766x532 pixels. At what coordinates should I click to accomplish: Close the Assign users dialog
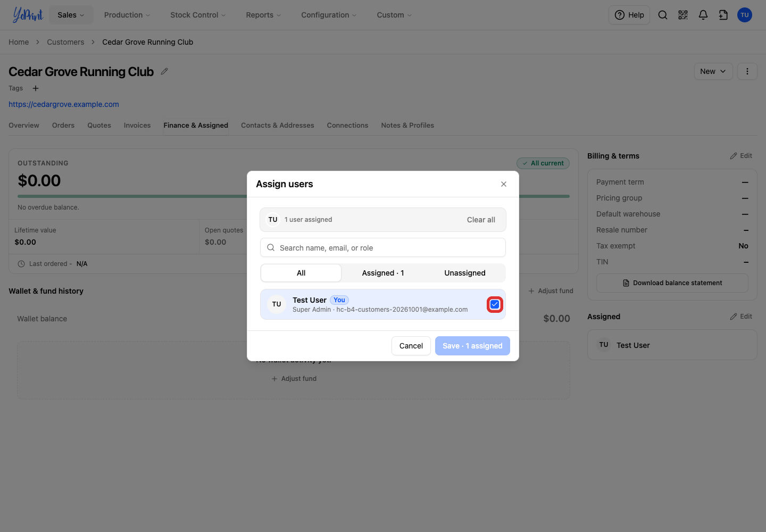tap(504, 184)
